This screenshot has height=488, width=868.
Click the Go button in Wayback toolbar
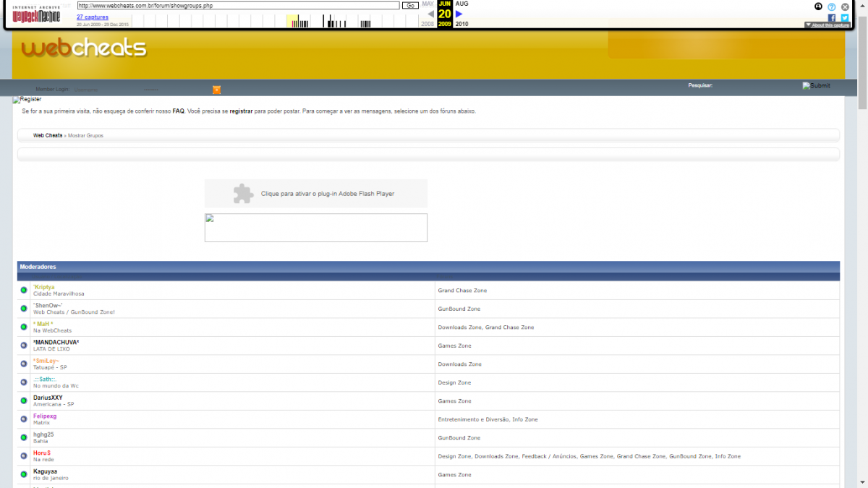point(410,5)
